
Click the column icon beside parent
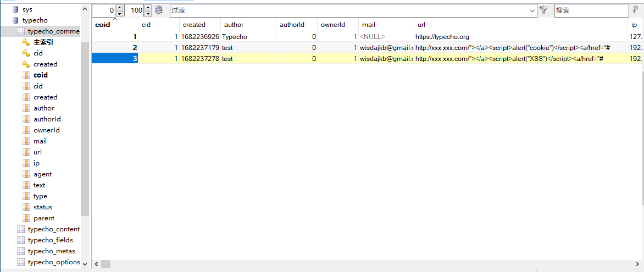click(26, 218)
